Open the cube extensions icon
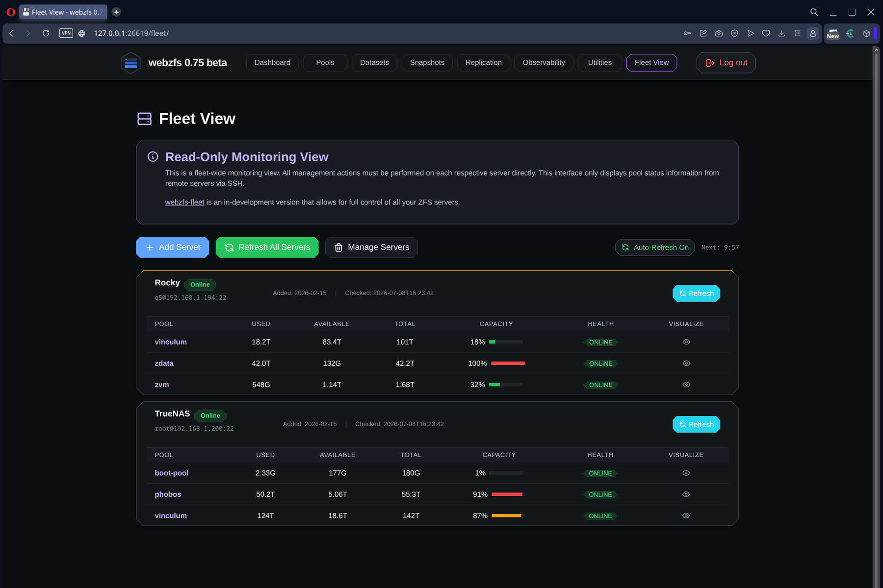 point(867,33)
